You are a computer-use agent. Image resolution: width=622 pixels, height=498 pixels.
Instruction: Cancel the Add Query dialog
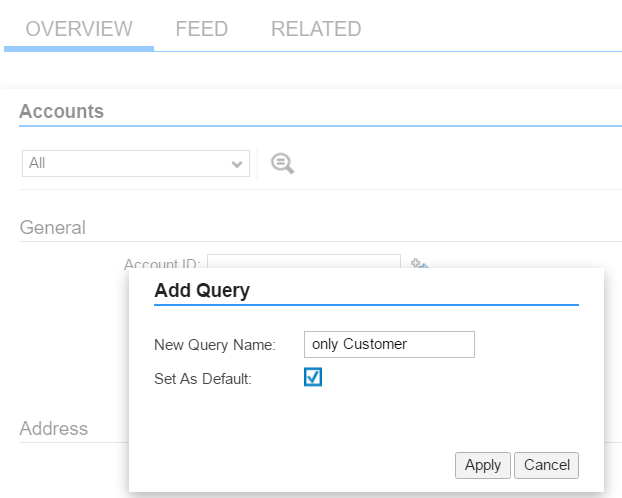[x=547, y=465]
